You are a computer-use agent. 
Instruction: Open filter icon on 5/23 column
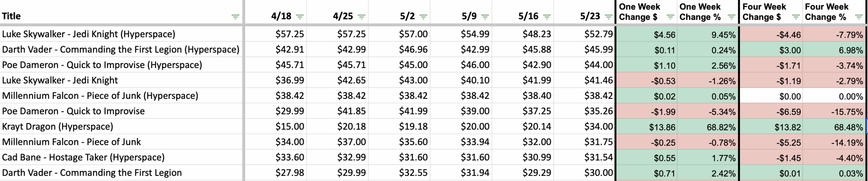point(609,17)
